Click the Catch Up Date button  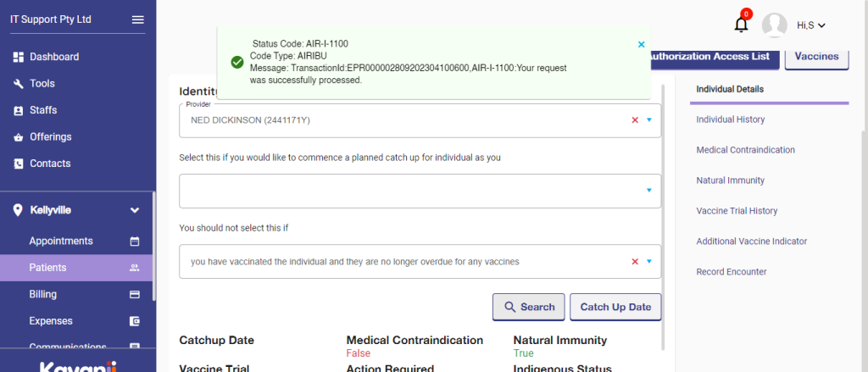click(615, 307)
